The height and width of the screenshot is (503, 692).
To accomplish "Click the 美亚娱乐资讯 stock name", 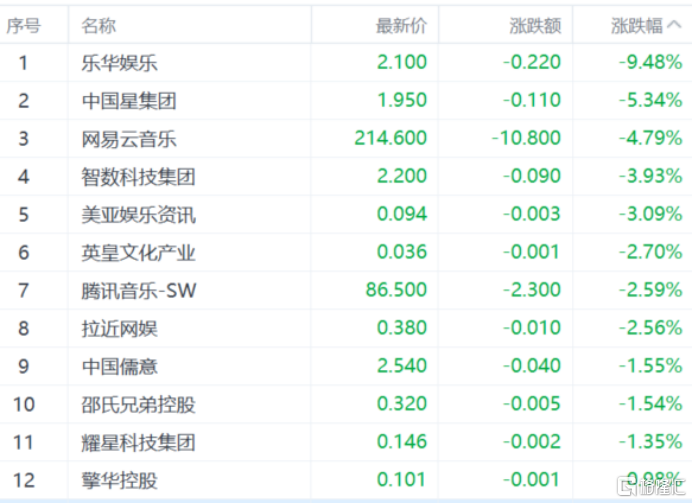I will pyautogui.click(x=138, y=214).
